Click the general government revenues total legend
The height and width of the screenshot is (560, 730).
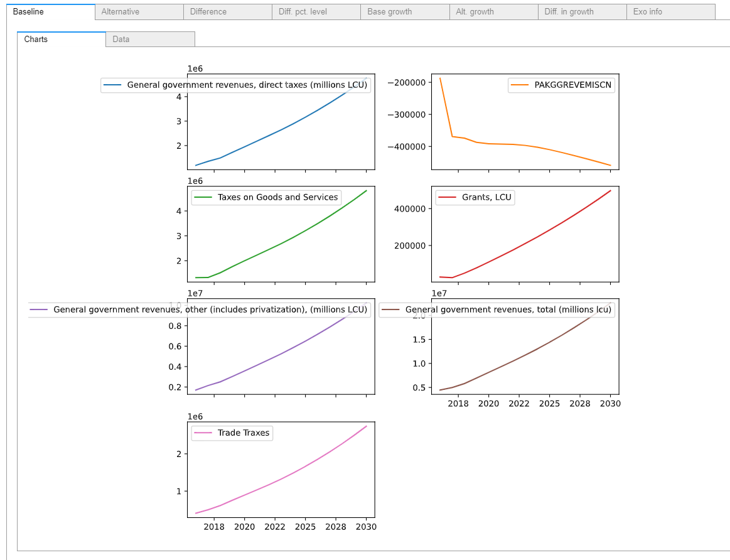(508, 310)
